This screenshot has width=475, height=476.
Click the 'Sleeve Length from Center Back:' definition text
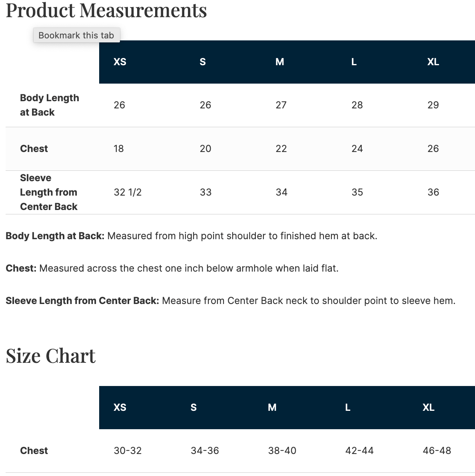tap(82, 301)
